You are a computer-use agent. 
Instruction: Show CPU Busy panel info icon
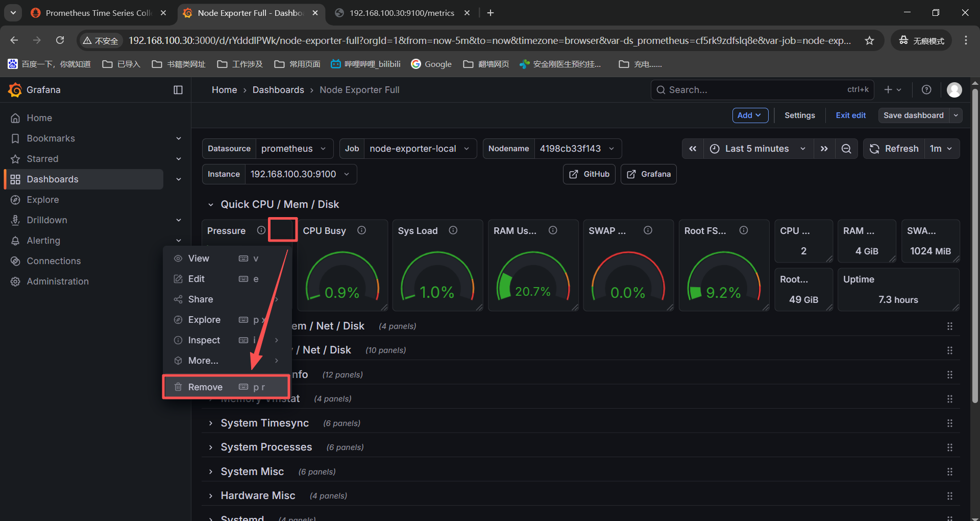tap(362, 230)
